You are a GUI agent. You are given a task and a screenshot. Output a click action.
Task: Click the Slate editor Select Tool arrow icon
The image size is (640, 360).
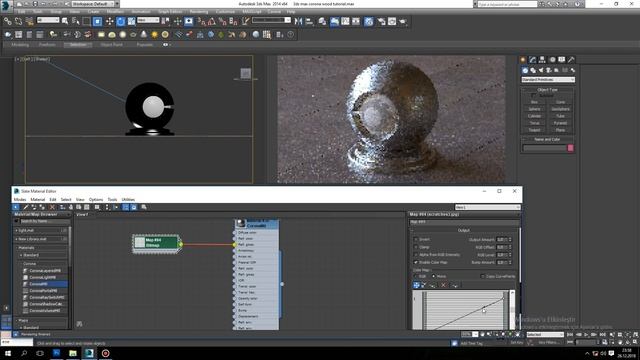pos(16,207)
